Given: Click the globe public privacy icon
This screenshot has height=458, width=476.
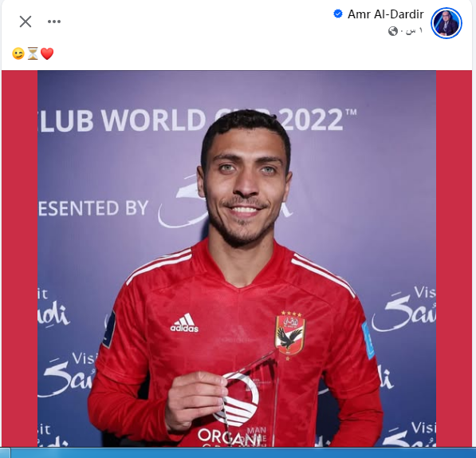Looking at the screenshot, I should 392,31.
